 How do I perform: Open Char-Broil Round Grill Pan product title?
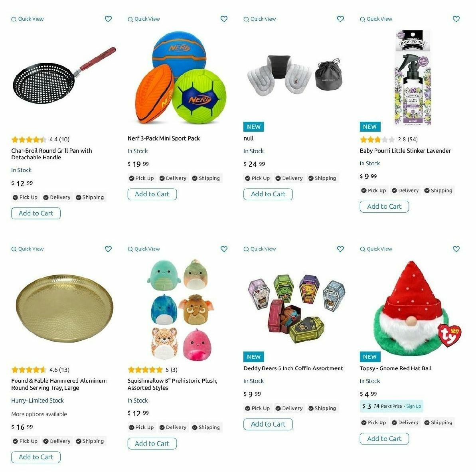pos(51,154)
